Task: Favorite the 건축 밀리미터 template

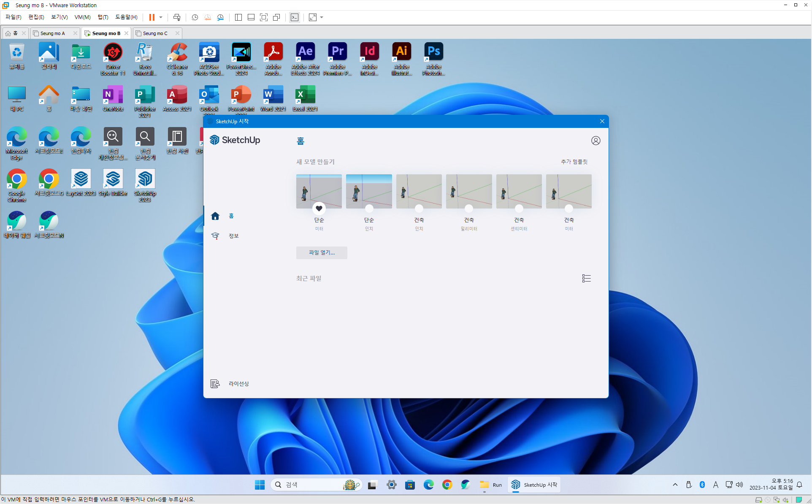Action: 469,208
